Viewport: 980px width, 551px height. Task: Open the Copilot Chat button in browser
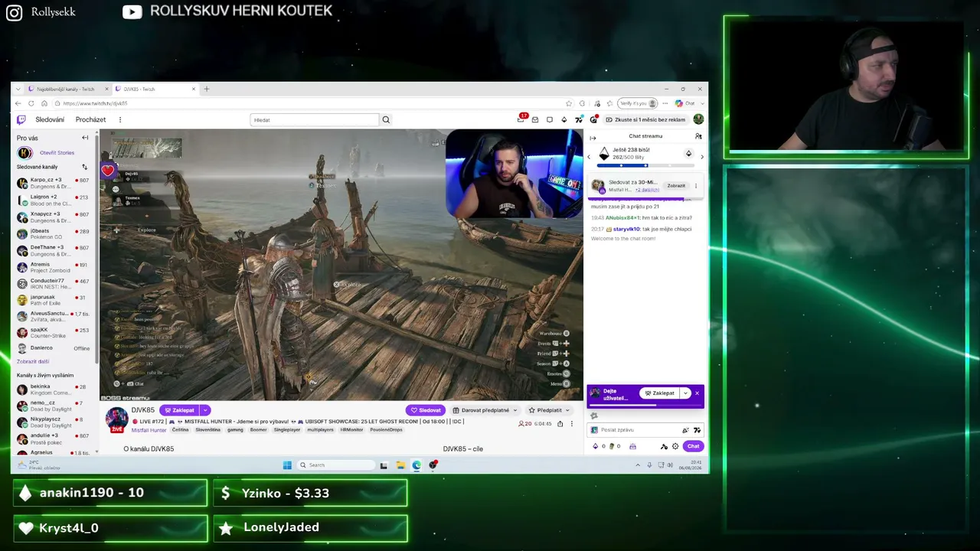[685, 103]
